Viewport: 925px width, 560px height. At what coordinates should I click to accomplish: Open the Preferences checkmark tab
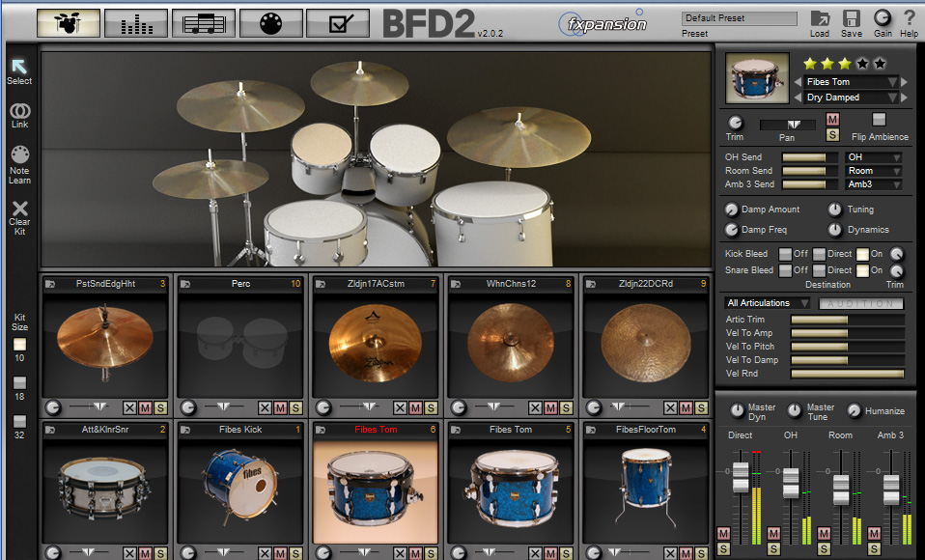[x=338, y=23]
